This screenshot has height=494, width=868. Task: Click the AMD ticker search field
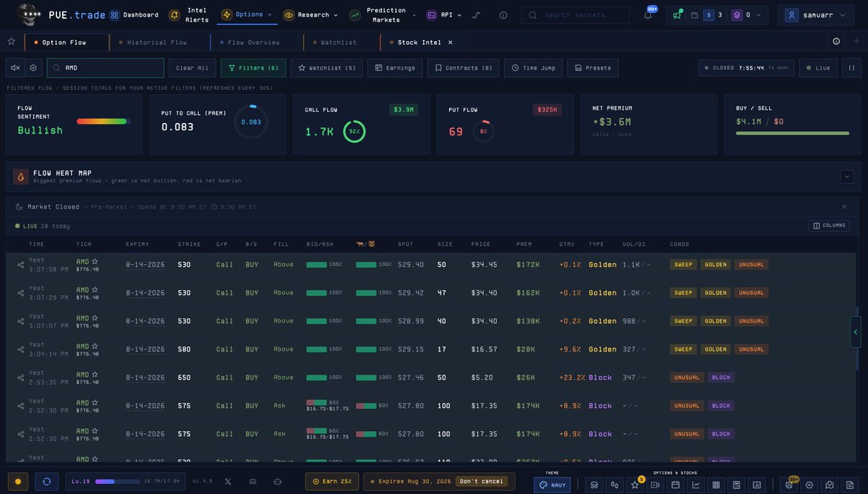(x=106, y=68)
